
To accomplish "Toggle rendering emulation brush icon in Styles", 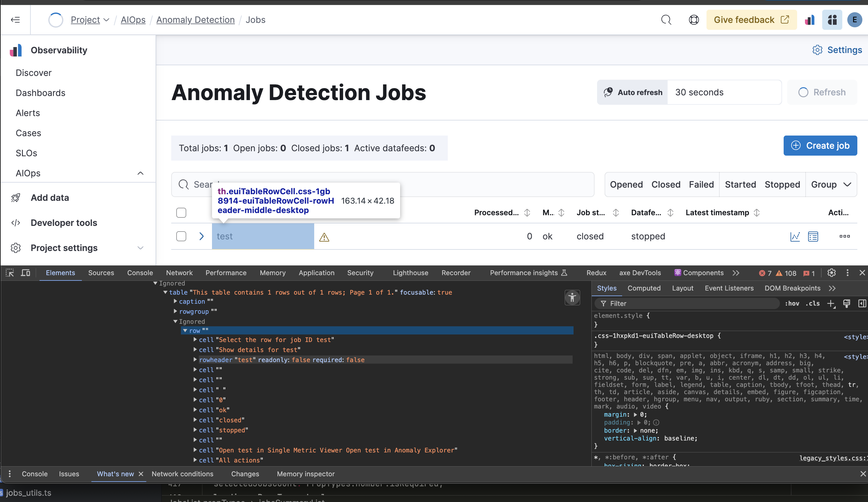I will pos(846,303).
